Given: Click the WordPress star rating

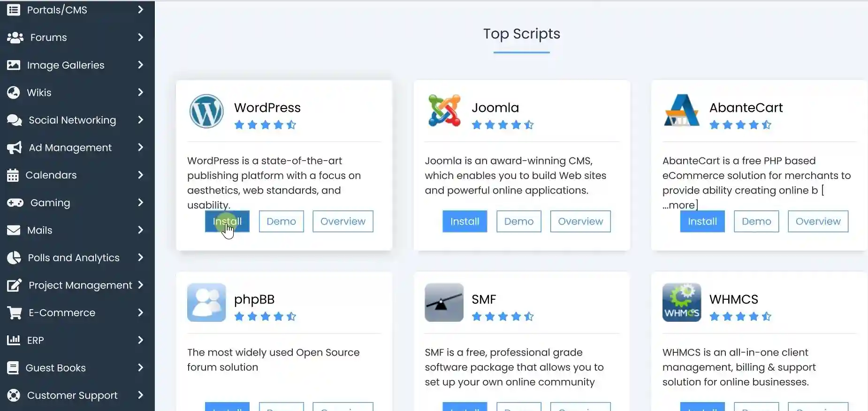Looking at the screenshot, I should tap(265, 125).
